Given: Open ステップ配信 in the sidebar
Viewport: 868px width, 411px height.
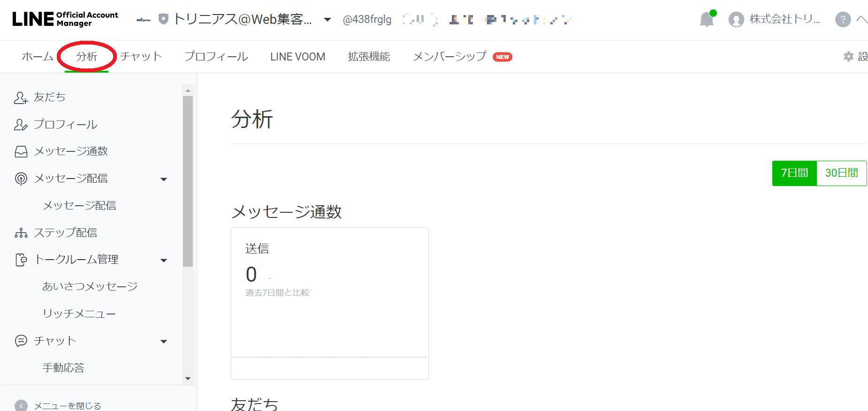Looking at the screenshot, I should [65, 232].
